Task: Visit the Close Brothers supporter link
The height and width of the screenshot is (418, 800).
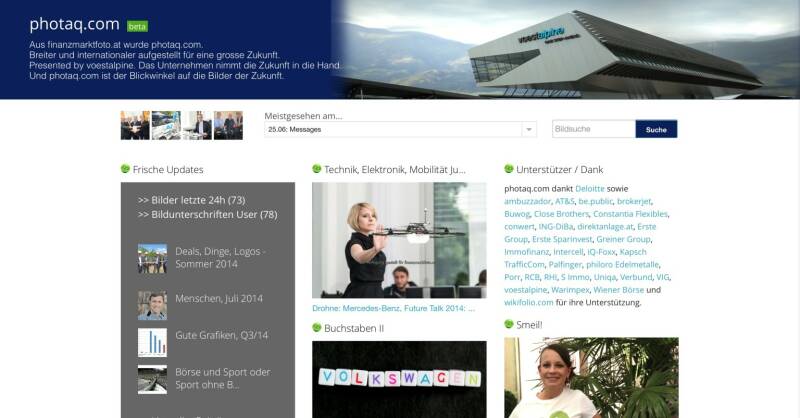Action: pos(561,214)
